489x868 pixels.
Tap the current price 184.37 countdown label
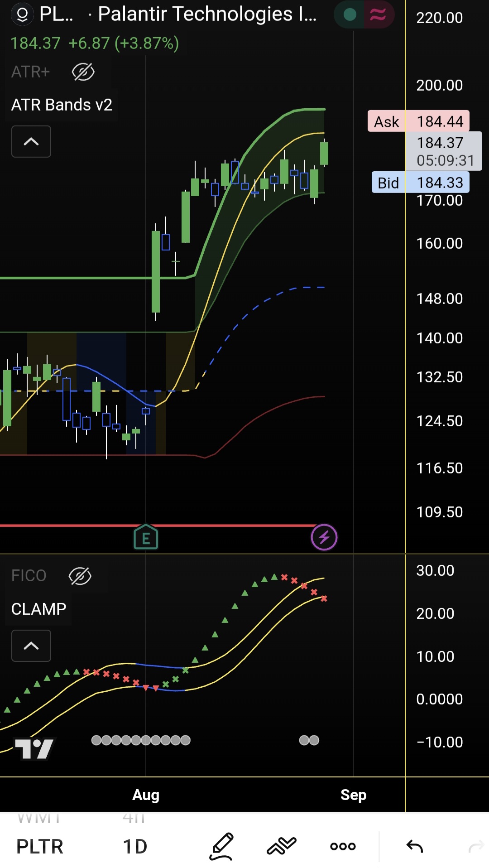pyautogui.click(x=444, y=151)
